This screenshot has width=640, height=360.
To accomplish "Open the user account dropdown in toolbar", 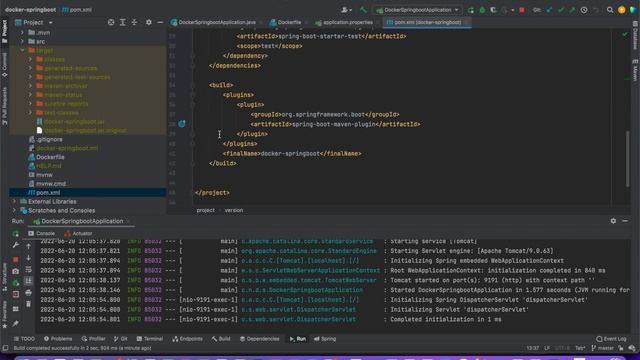I will 347,10.
